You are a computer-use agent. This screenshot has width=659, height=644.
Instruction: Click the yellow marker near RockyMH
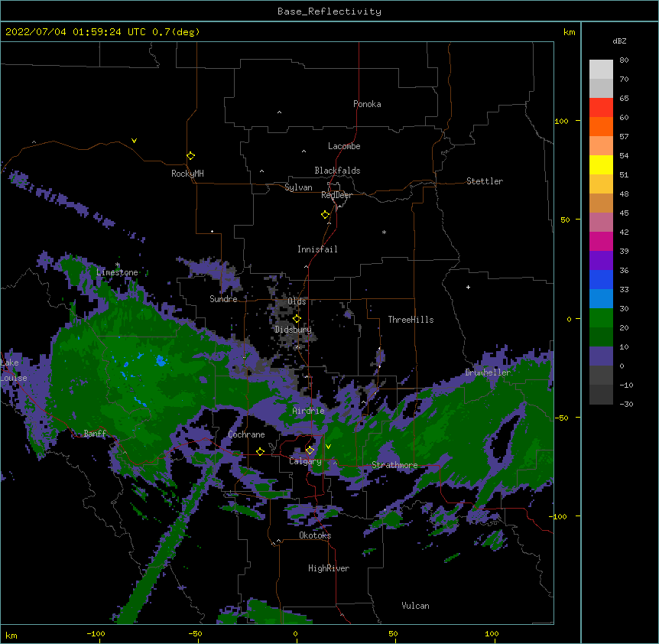(x=190, y=156)
